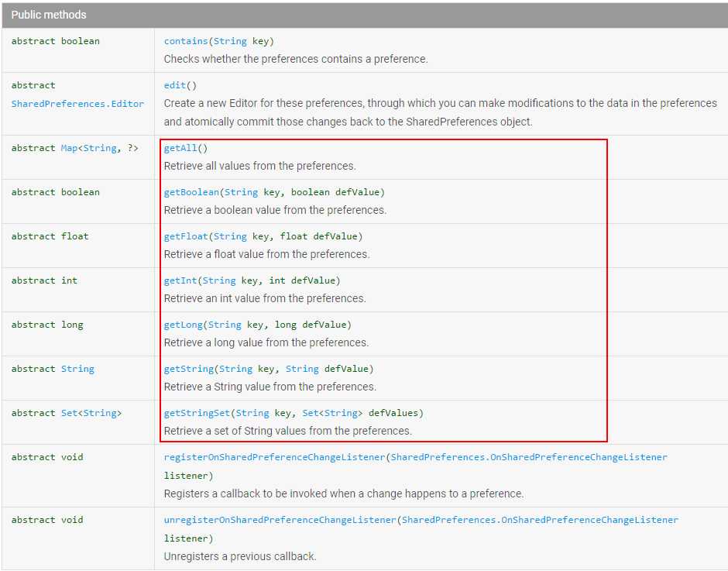Open SharedPreferences.Editor return type link
Screen dimensions: 728x571
pos(77,104)
